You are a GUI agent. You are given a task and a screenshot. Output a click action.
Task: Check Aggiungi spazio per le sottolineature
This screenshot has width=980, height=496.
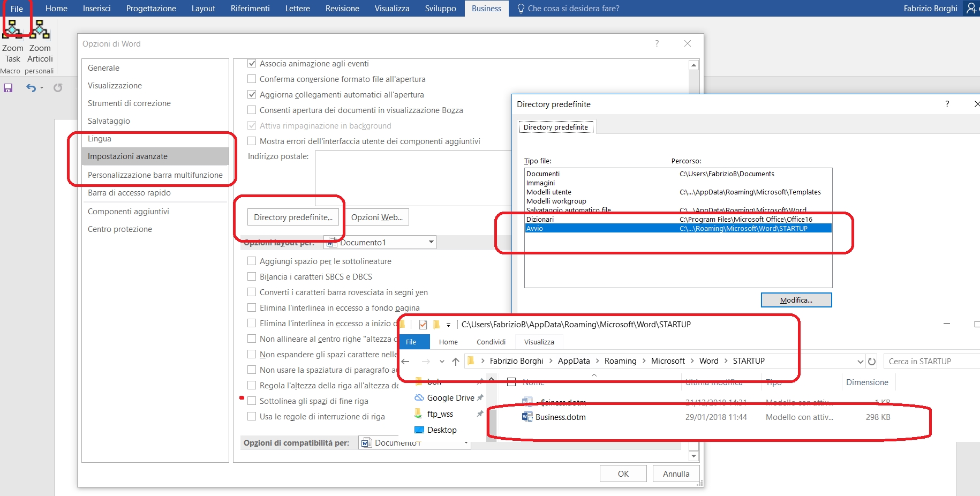(x=252, y=261)
